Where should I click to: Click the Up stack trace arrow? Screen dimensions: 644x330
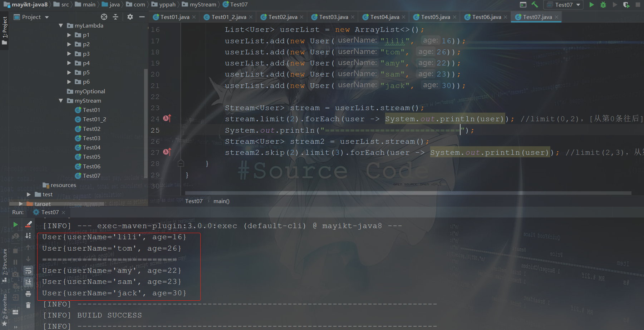(x=28, y=247)
